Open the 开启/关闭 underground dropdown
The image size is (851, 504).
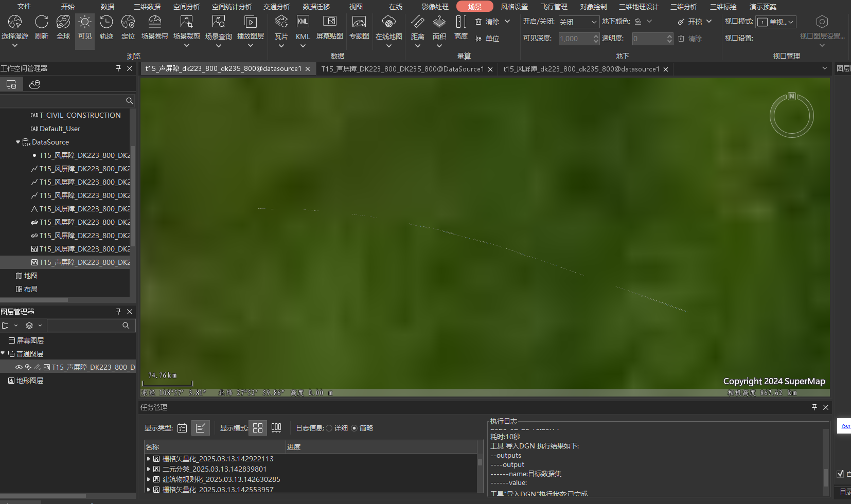[579, 22]
